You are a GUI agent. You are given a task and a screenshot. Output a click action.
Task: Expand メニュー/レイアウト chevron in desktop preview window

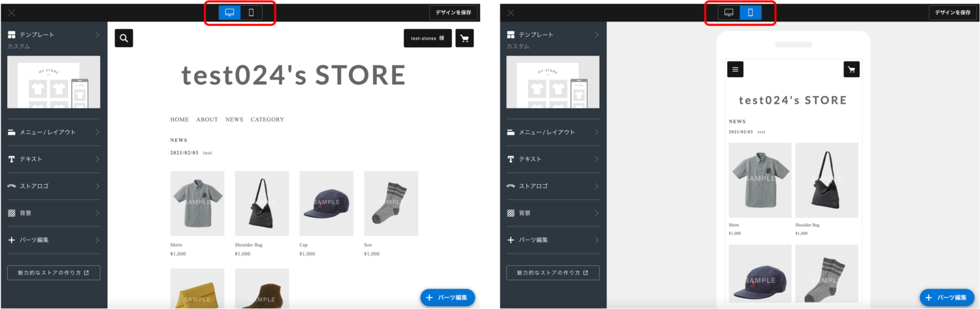[x=97, y=132]
